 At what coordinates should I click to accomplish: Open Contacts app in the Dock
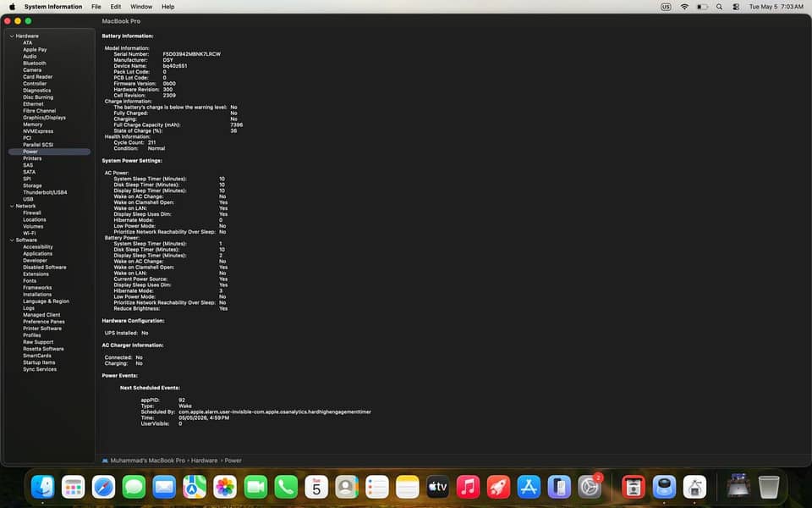pyautogui.click(x=347, y=488)
